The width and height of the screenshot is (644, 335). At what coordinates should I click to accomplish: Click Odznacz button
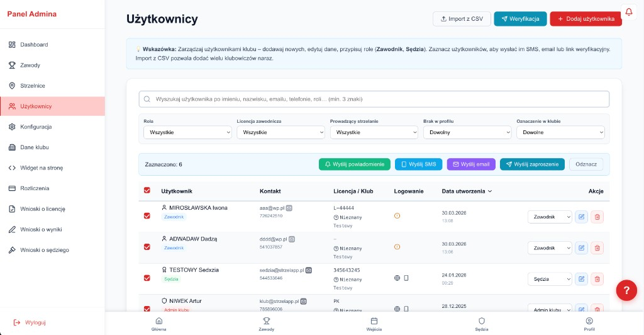[x=586, y=164]
